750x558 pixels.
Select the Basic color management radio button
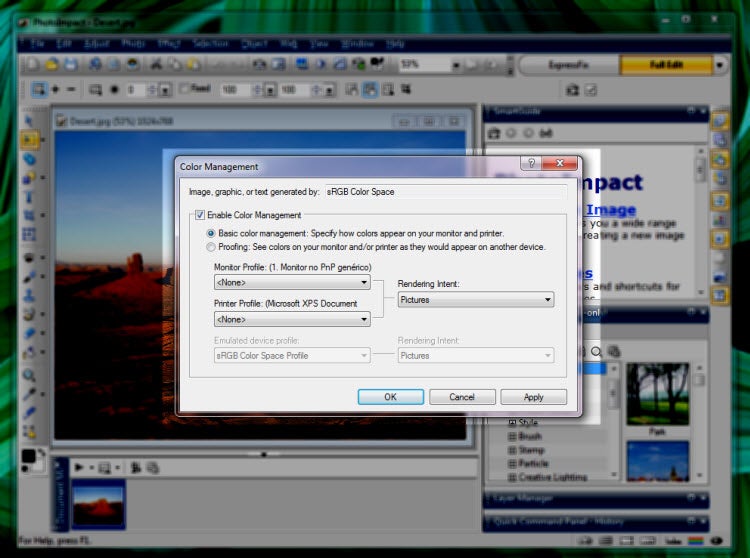point(210,233)
